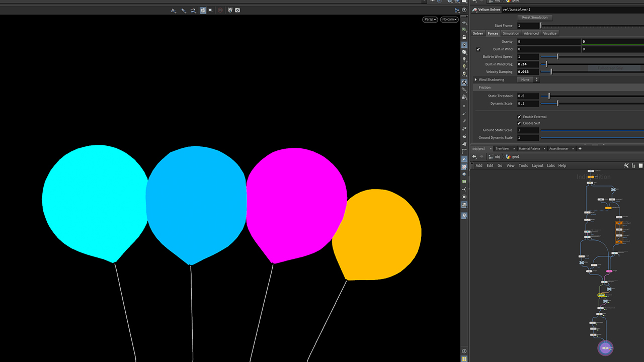Screen dimensions: 644x362
Task: Click the Reset Simulation button
Action: pyautogui.click(x=535, y=18)
